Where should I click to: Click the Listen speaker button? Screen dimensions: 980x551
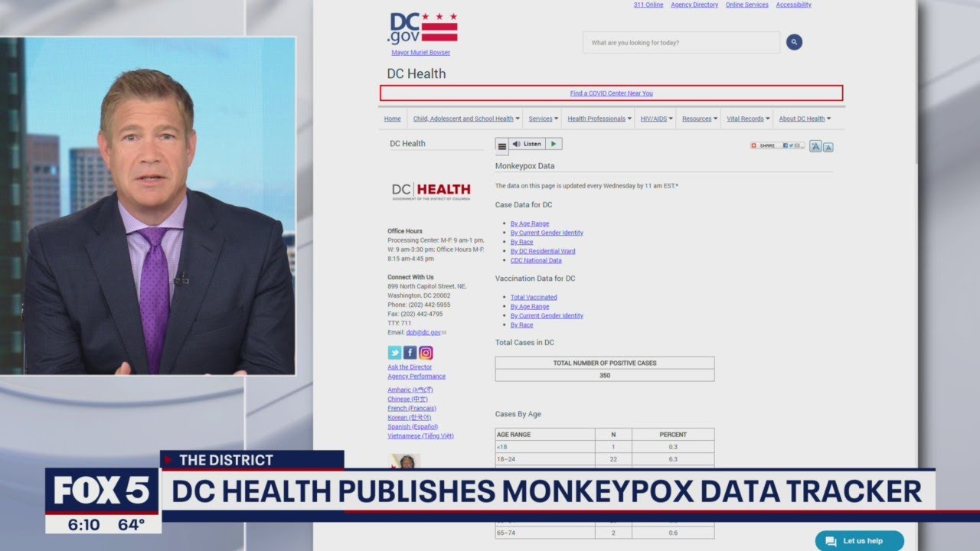tap(527, 144)
